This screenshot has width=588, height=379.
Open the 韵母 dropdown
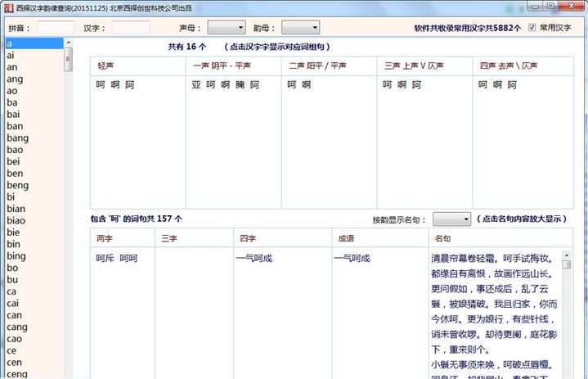pyautogui.click(x=300, y=28)
